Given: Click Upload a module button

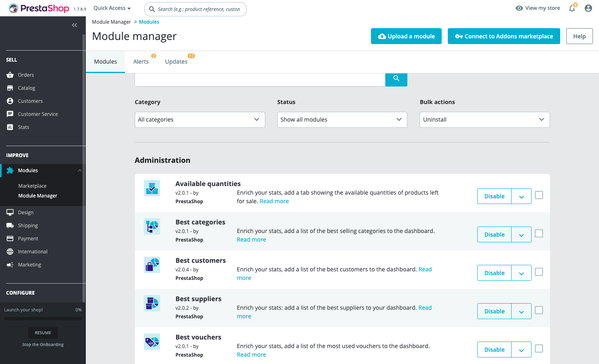Looking at the screenshot, I should coord(406,36).
